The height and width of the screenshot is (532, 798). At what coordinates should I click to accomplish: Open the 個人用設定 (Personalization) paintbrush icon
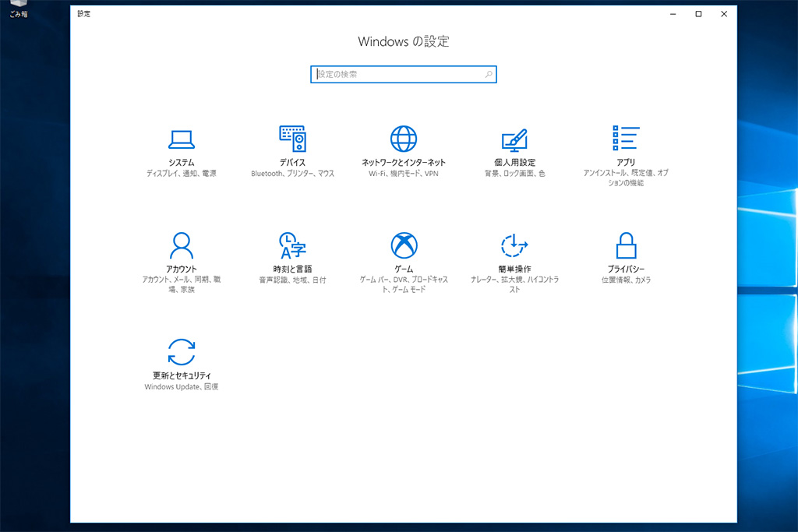[514, 140]
